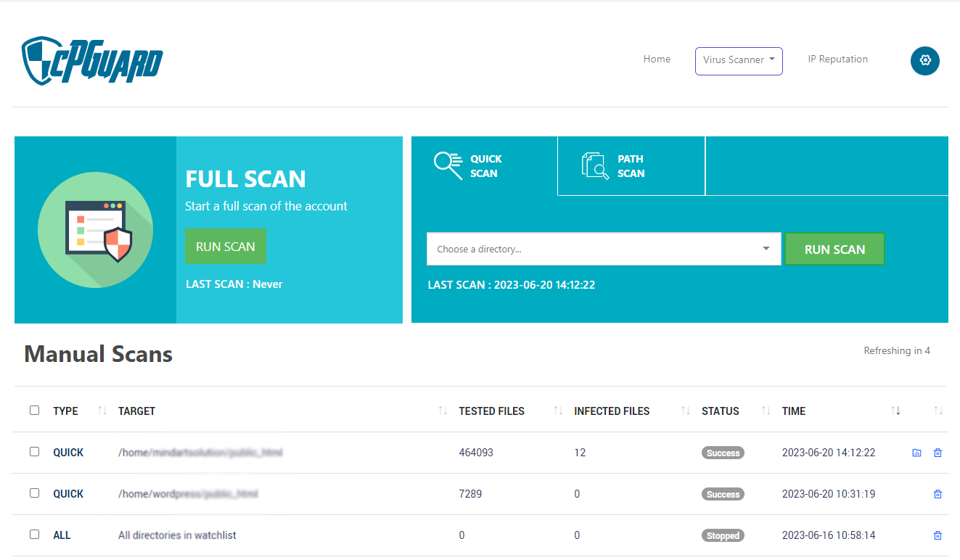The height and width of the screenshot is (560, 960).
Task: Click the tested files value 7289
Action: [x=470, y=494]
